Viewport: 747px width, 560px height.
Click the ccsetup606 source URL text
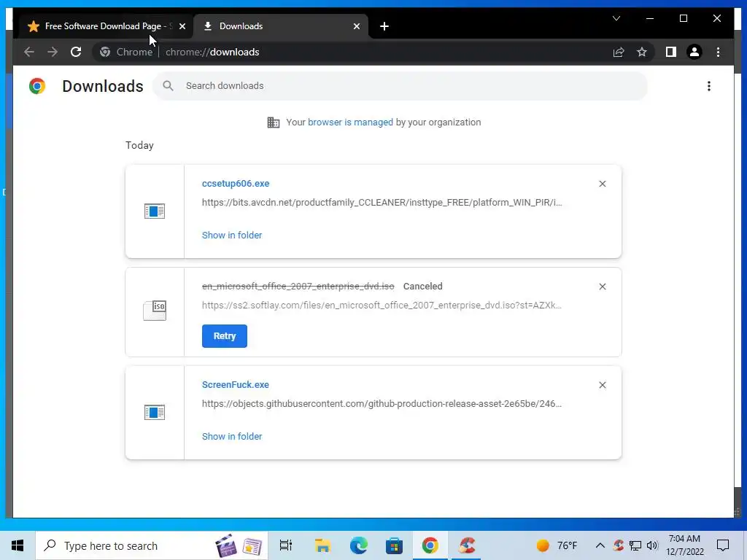coord(382,203)
